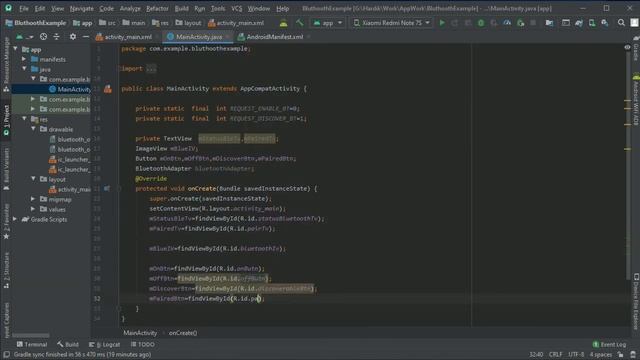
Task: Toggle tool window bars icon in status bar
Action: coord(6,354)
